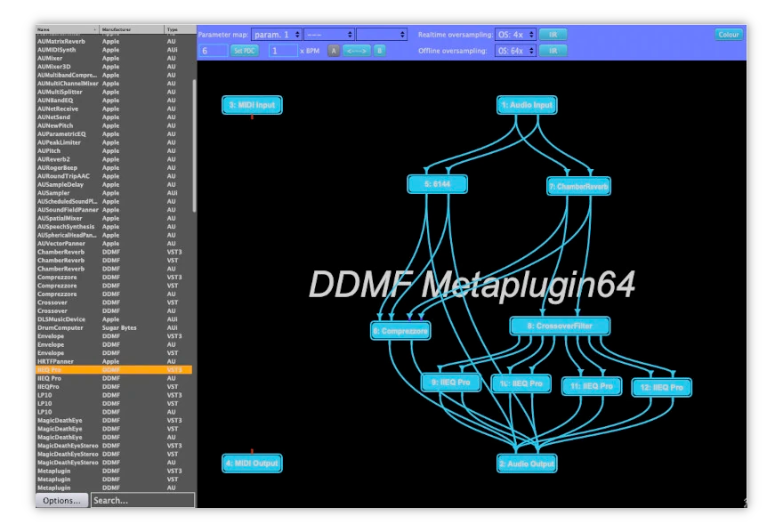This screenshot has height=532, width=783.
Task: Open the "8: CrossoverFilter" node
Action: [559, 326]
